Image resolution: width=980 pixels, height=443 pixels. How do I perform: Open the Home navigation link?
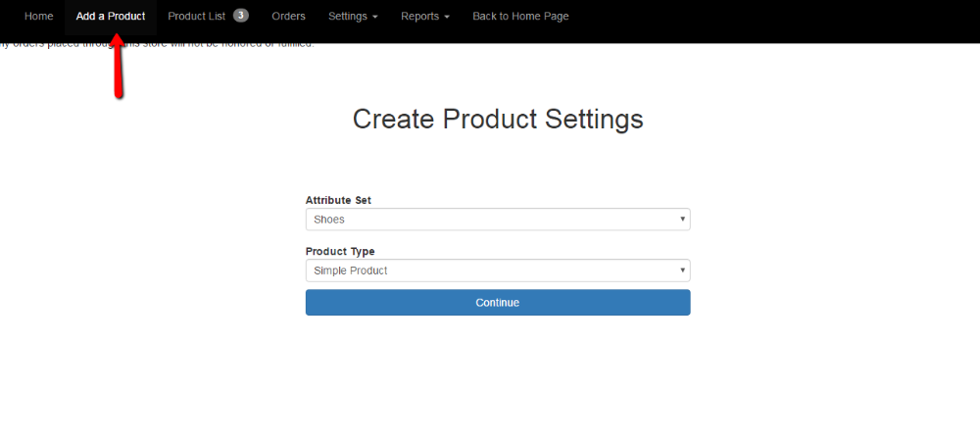click(x=39, y=17)
